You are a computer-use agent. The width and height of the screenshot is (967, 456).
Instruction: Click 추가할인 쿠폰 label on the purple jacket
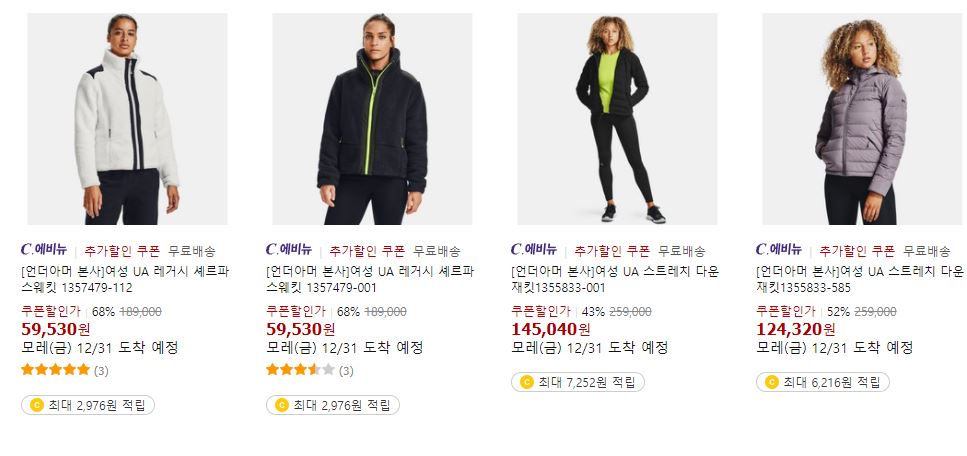[857, 251]
